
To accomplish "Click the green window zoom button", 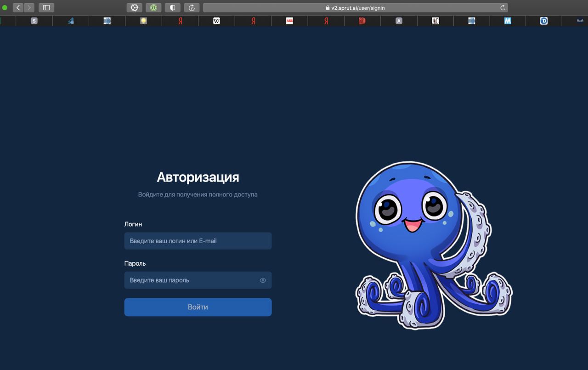I will click(x=5, y=7).
